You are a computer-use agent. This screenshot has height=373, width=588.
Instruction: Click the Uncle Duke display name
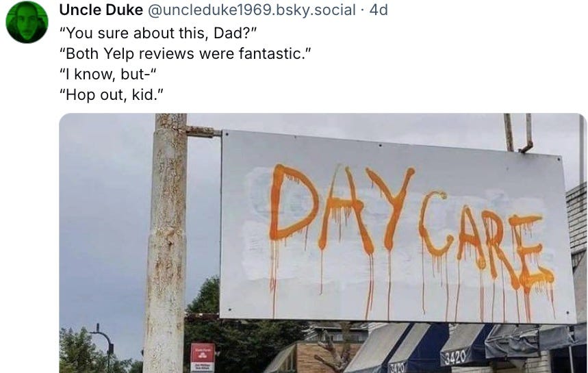click(x=101, y=10)
